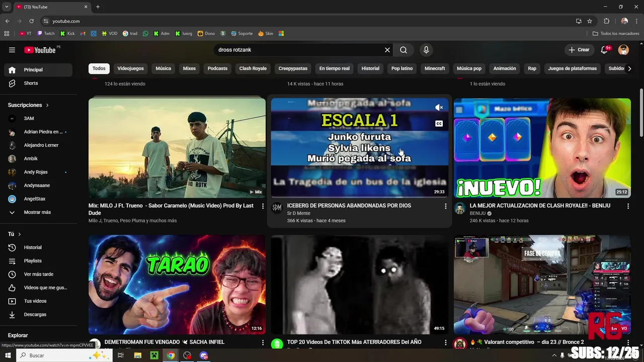This screenshot has height=362, width=644.
Task: Select the Pop latino filter chip
Action: pos(402,68)
